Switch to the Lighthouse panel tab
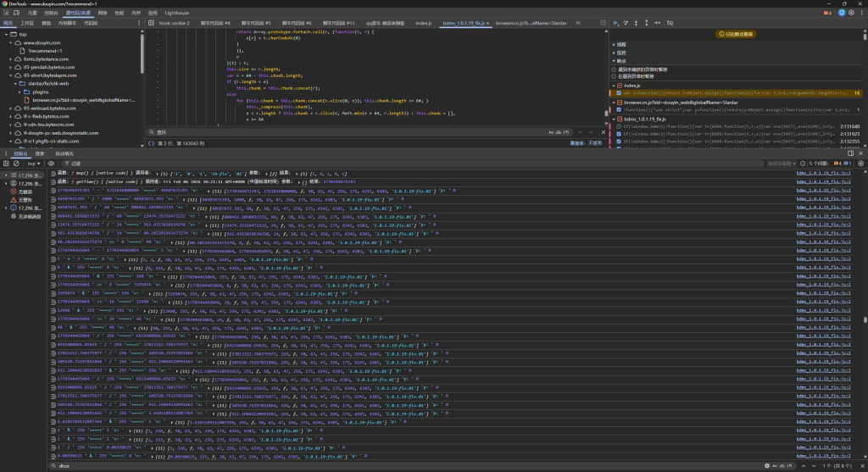 [176, 14]
